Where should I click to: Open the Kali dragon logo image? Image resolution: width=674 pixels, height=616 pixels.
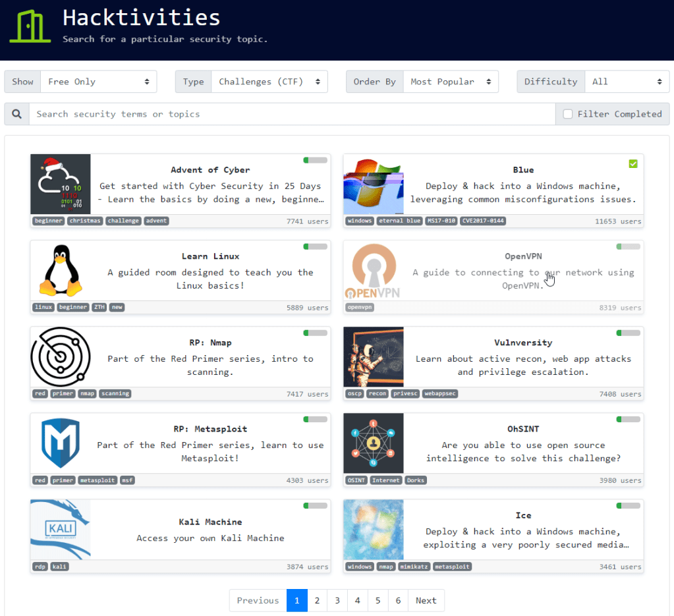point(61,530)
